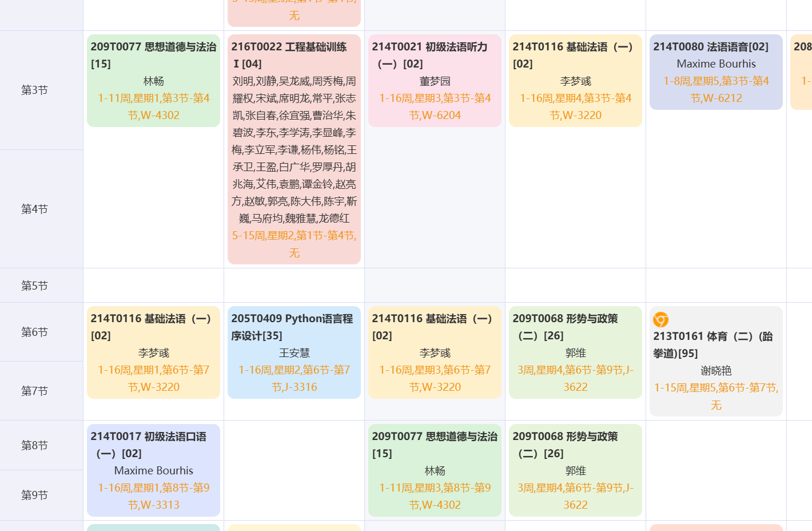This screenshot has width=812, height=531.
Task: Select the 209T0077 思想道德与法治 Monday period 3 card
Action: [x=153, y=81]
